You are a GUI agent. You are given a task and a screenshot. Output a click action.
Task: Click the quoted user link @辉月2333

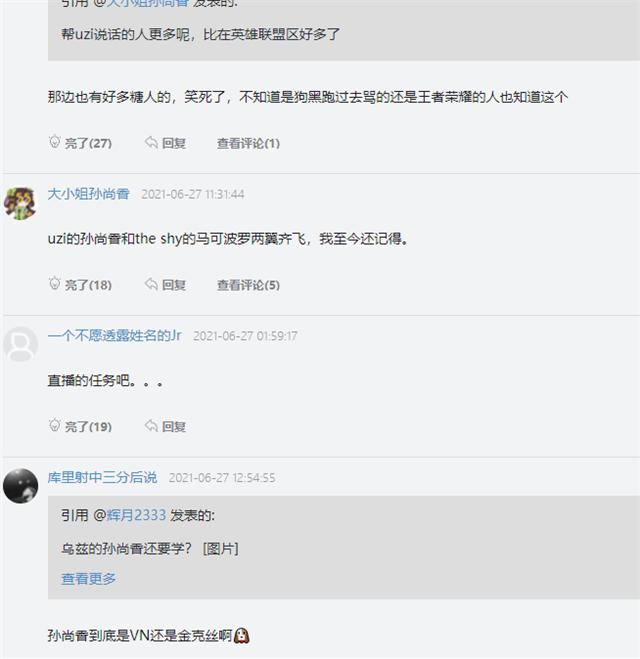[x=130, y=516]
